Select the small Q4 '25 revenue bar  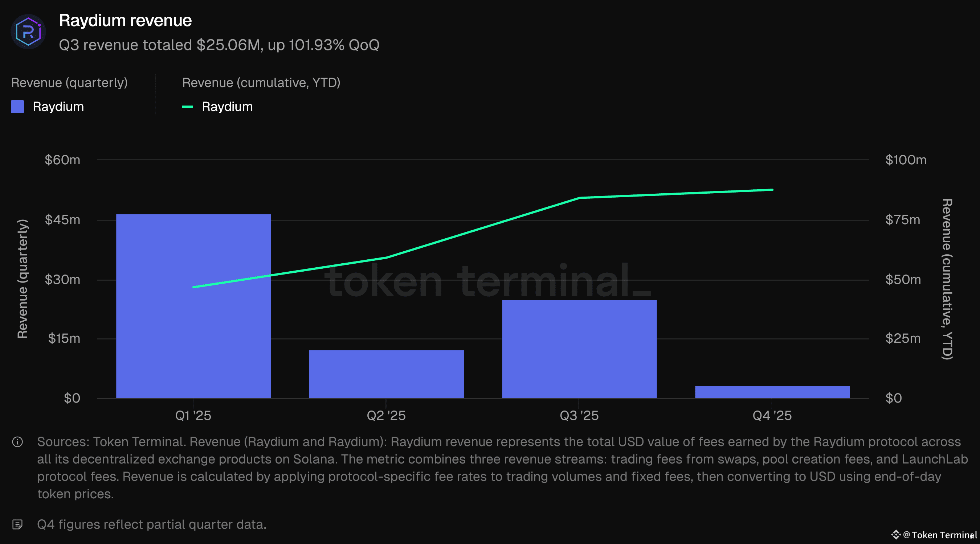click(772, 392)
